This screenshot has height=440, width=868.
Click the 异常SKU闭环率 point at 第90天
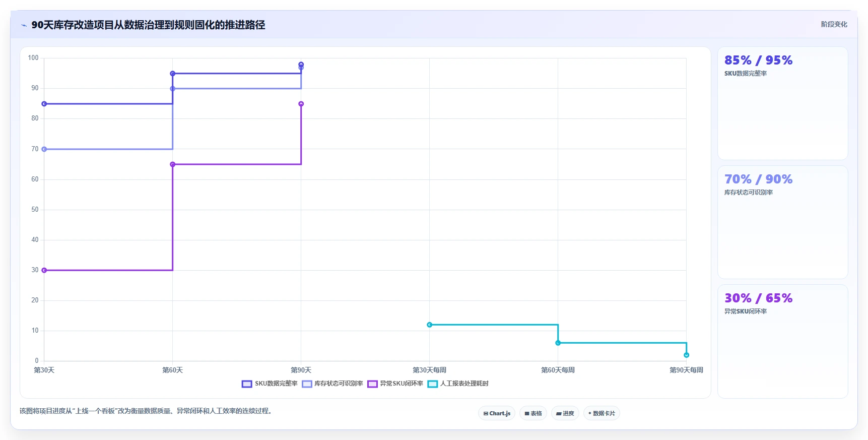(x=301, y=104)
